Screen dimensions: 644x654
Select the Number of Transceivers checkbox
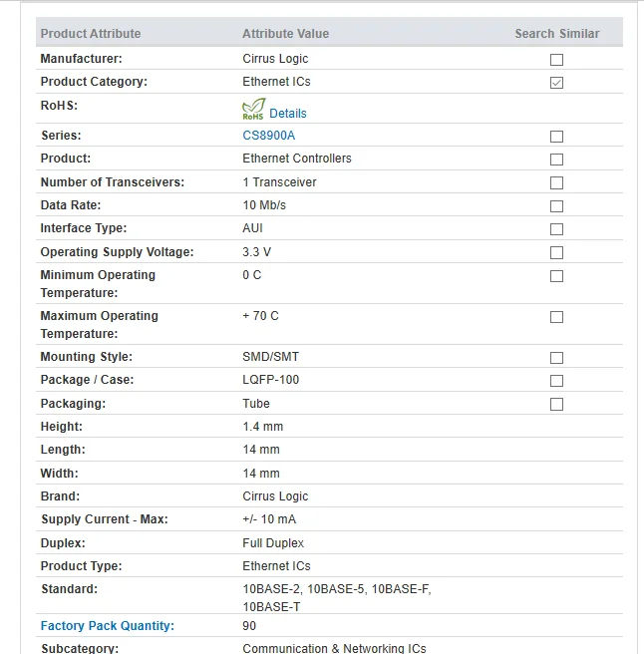[556, 182]
